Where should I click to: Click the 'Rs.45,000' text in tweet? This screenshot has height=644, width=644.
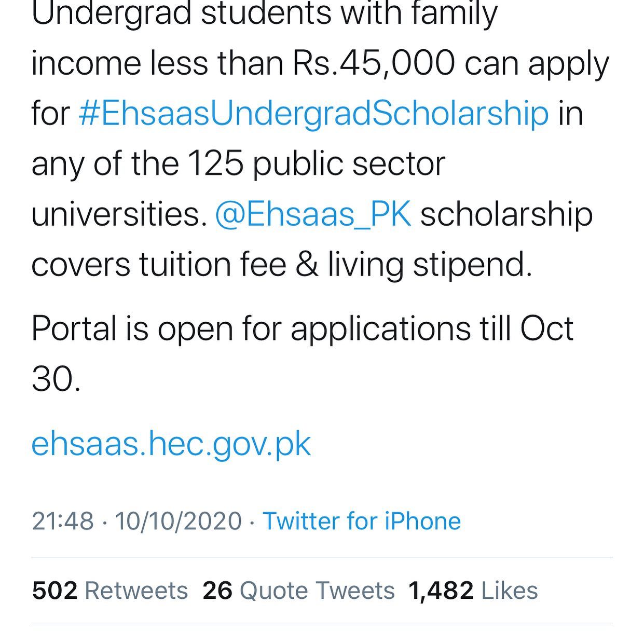coord(374,64)
